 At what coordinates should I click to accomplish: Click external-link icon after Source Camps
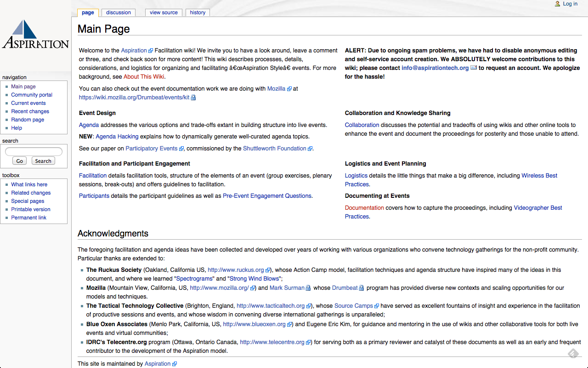point(377,306)
